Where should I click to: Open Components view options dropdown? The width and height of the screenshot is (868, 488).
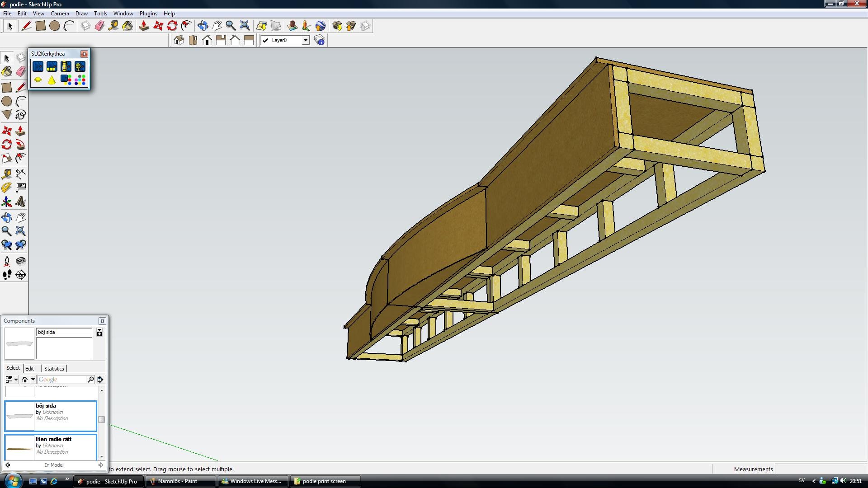point(12,380)
